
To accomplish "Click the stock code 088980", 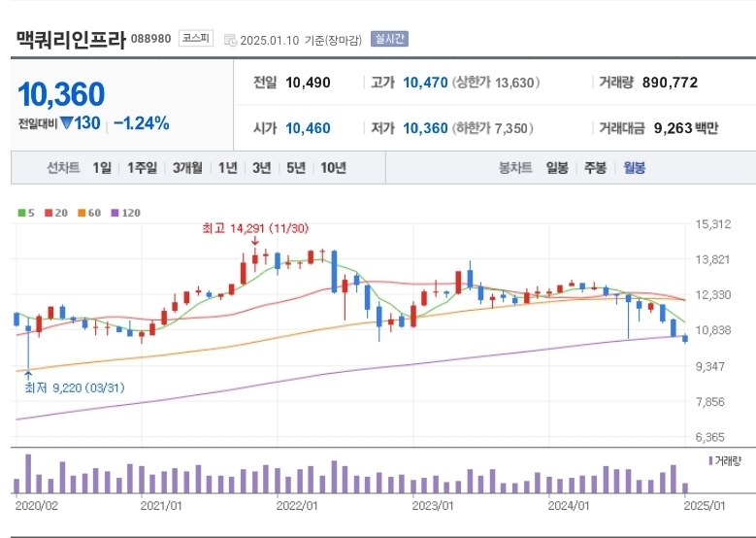I will pos(151,39).
